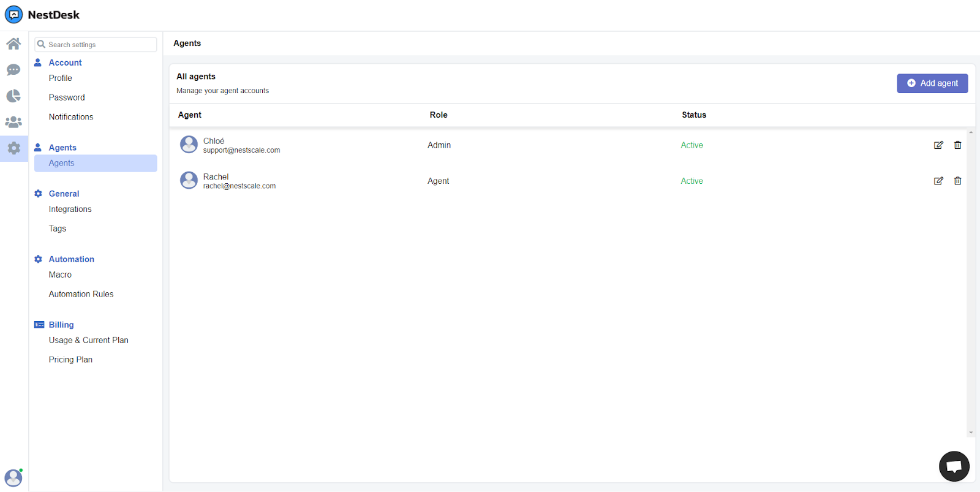980x492 pixels.
Task: Click the name Chloé
Action: point(214,141)
